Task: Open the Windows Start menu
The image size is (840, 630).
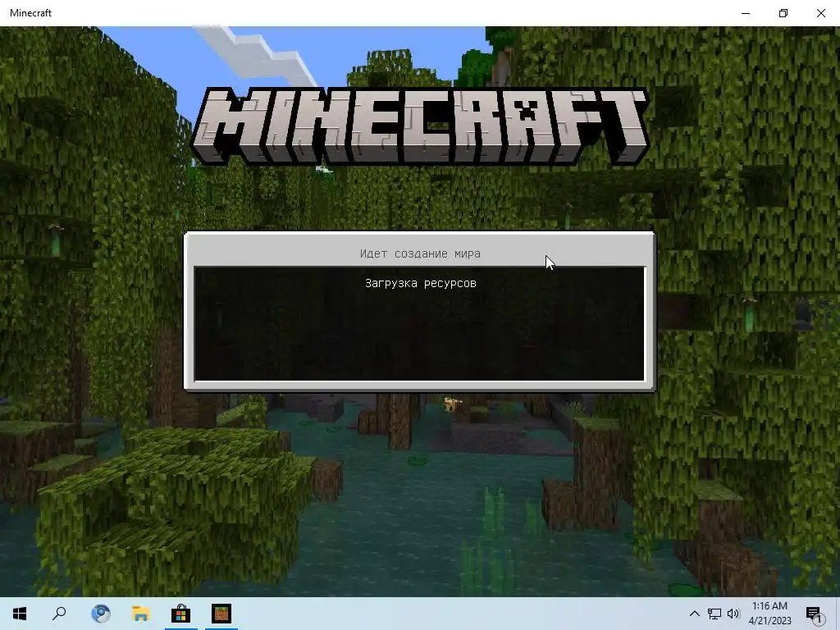Action: pos(20,614)
